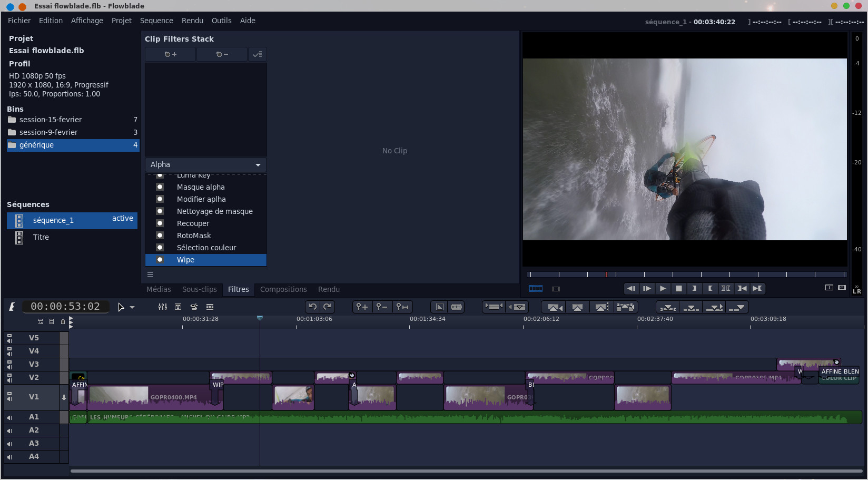Viewport: 868px width, 480px height.
Task: Toggle all filters active state button
Action: pyautogui.click(x=257, y=54)
